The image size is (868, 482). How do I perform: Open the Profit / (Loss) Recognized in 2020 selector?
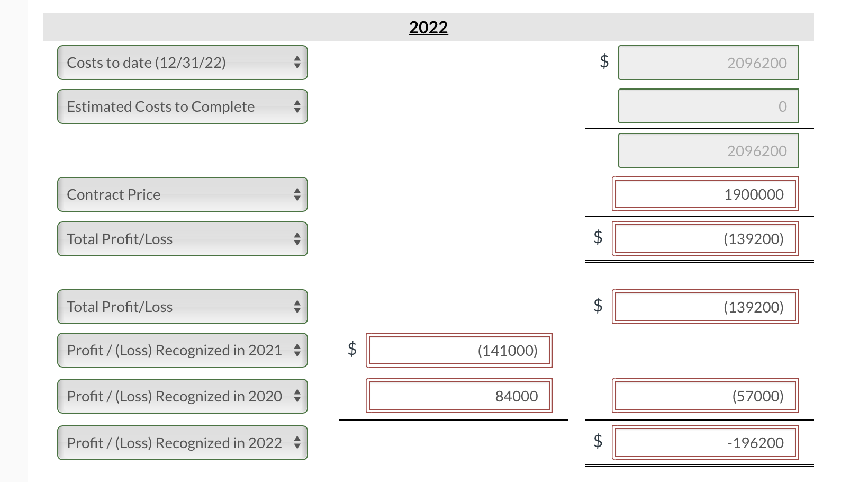pyautogui.click(x=183, y=396)
